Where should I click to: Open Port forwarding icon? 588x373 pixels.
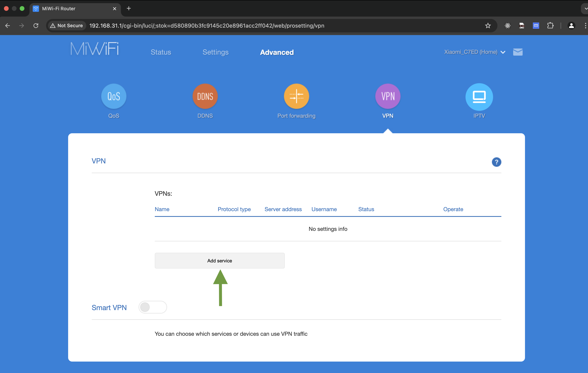point(296,96)
